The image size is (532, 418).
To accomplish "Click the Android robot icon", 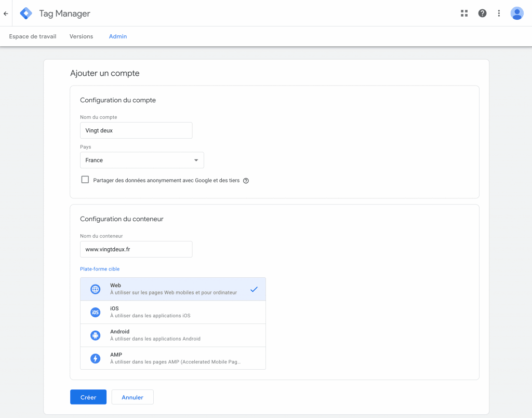I will [95, 335].
